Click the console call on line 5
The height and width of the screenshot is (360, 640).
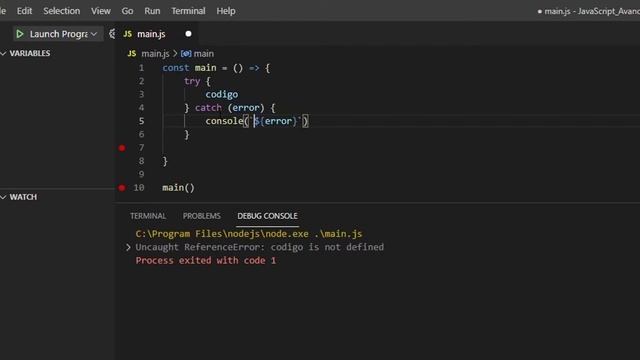coord(224,121)
